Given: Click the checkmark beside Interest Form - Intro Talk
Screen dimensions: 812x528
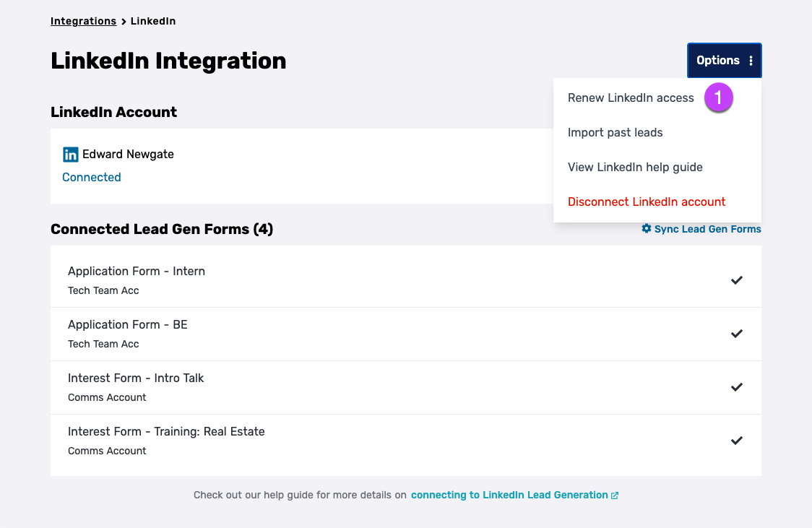Looking at the screenshot, I should [737, 387].
